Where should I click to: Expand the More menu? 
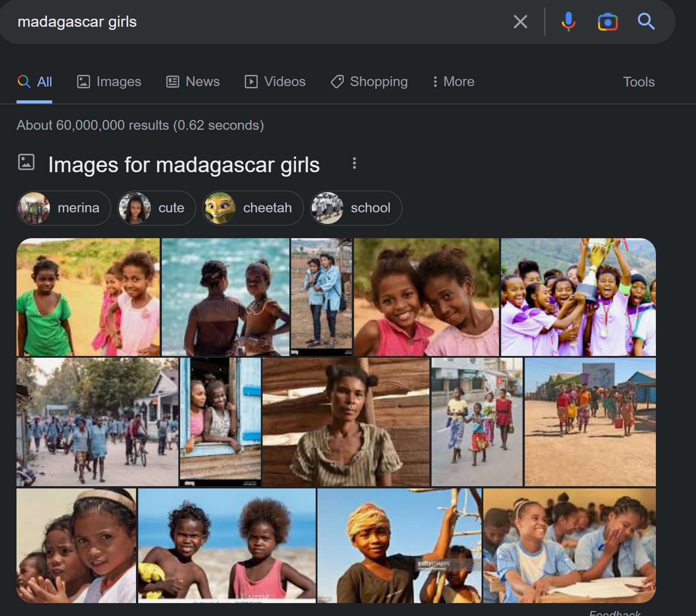[453, 82]
